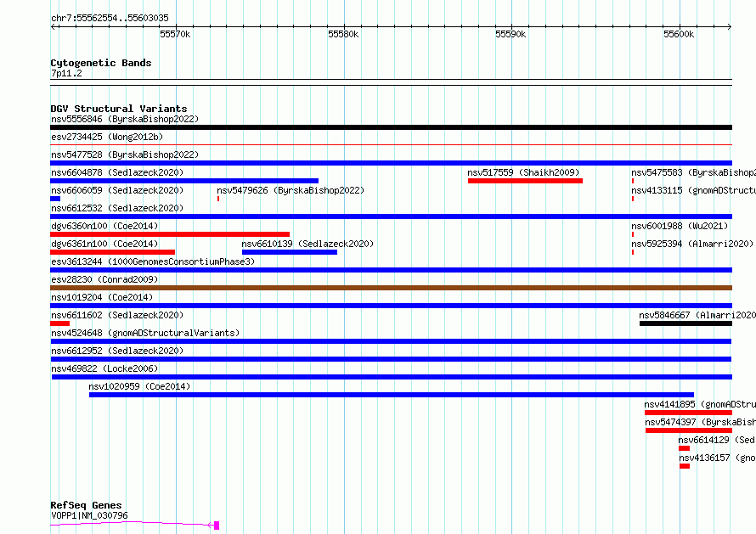
Task: Select the 7p11.2 band label
Action: pos(66,73)
